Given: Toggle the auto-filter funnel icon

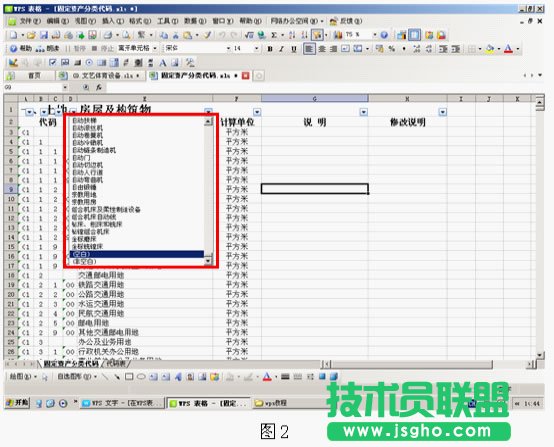Looking at the screenshot, I should (317, 35).
